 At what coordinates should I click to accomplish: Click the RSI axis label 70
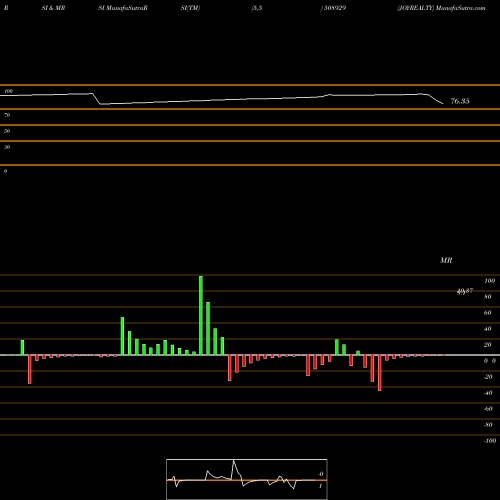tap(7, 115)
